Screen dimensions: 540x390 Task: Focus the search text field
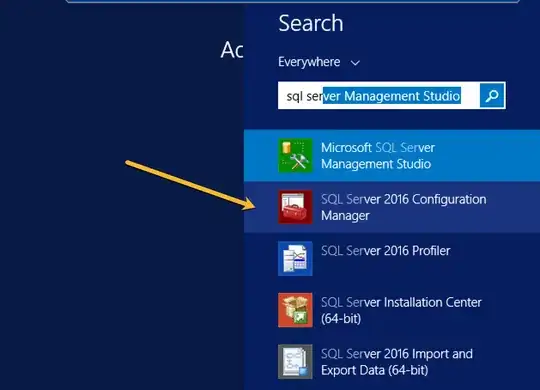378,95
